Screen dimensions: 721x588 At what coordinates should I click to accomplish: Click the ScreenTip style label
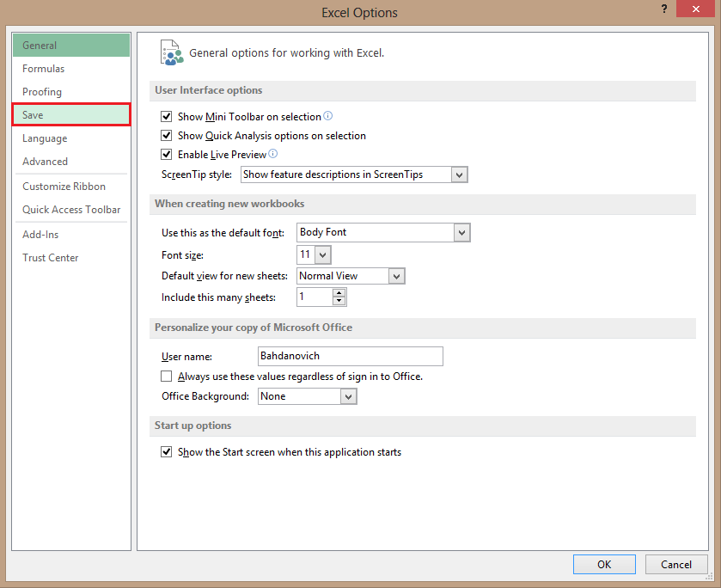[197, 175]
